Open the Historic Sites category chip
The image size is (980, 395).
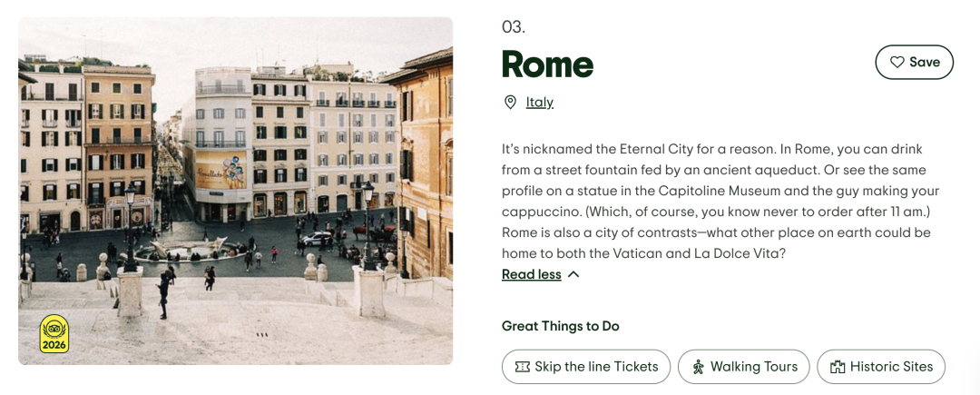(882, 367)
